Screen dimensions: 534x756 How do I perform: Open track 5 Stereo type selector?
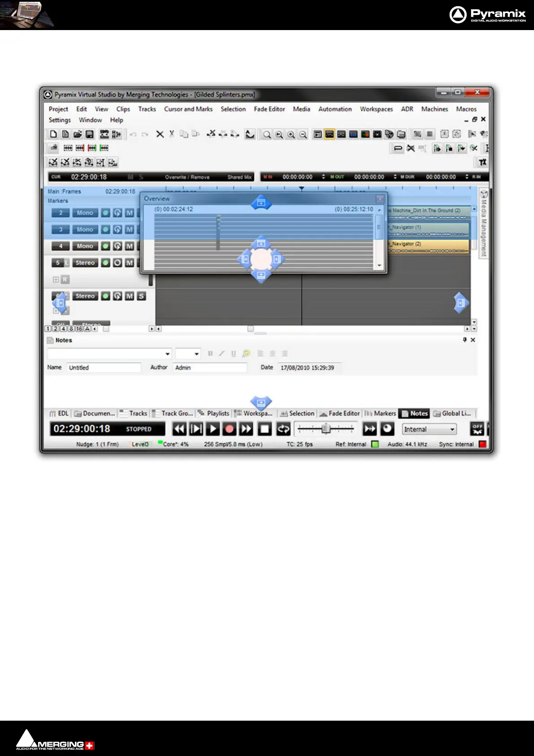click(x=85, y=263)
